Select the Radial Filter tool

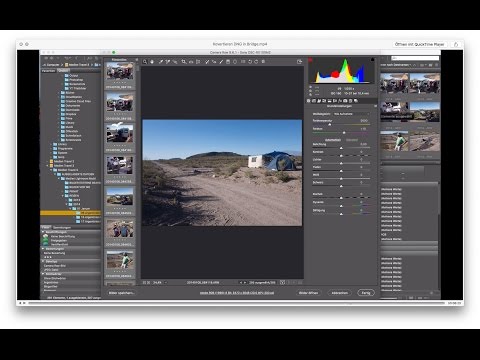[x=235, y=62]
